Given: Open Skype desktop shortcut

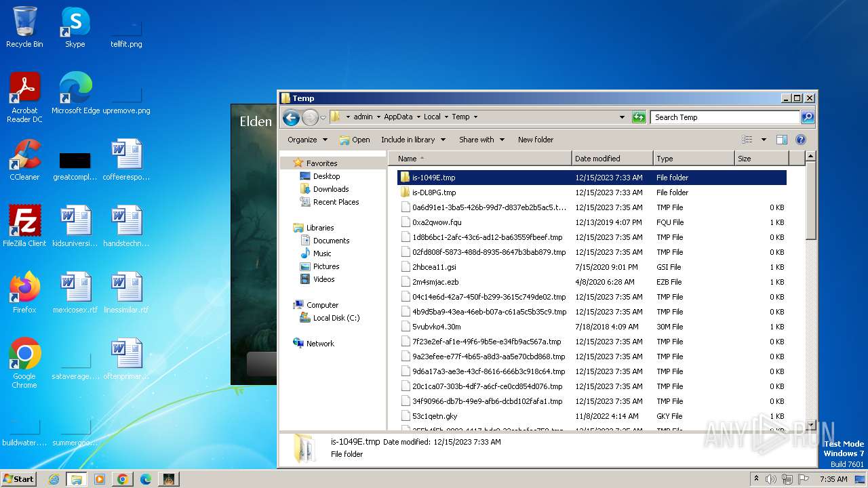Looking at the screenshot, I should click(x=75, y=27).
